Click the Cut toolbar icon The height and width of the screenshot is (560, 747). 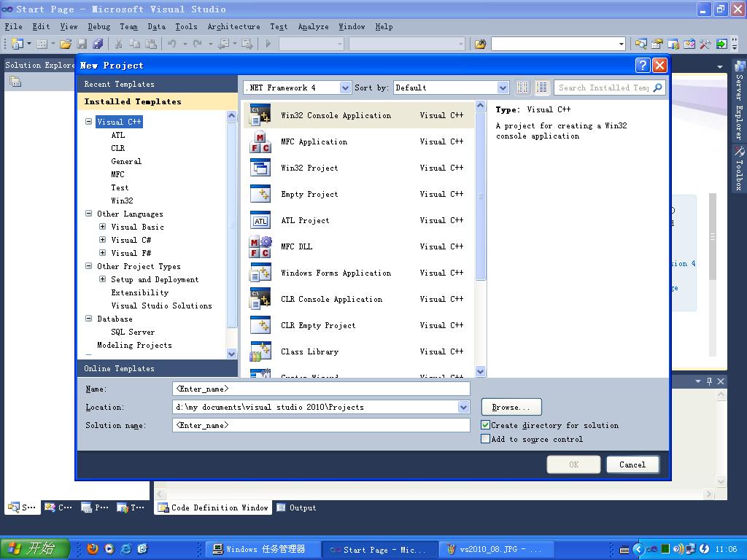119,44
